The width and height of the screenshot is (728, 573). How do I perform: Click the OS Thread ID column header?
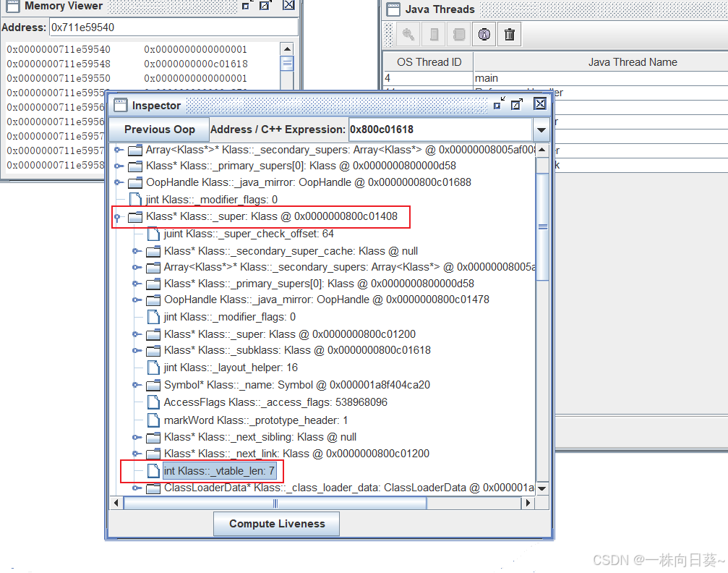(429, 62)
